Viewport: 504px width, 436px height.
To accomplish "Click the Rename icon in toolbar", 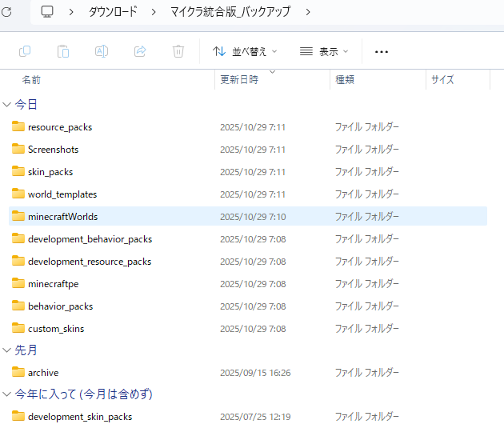I will [x=102, y=51].
